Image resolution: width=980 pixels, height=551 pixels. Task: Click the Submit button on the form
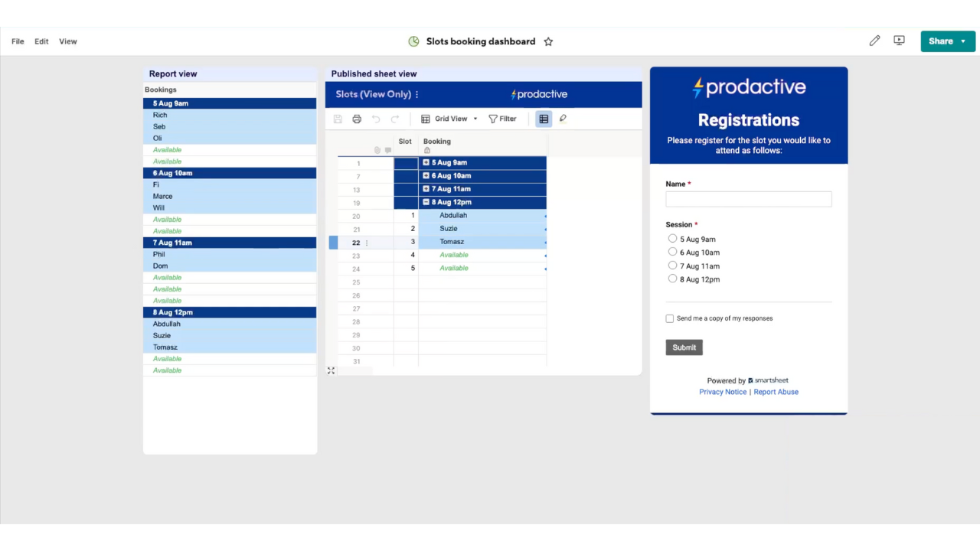pos(684,347)
